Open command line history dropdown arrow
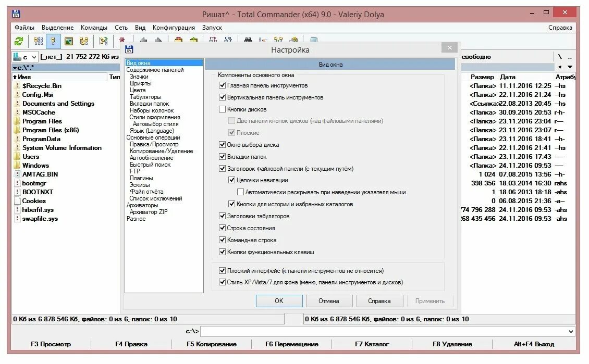 pos(571,332)
